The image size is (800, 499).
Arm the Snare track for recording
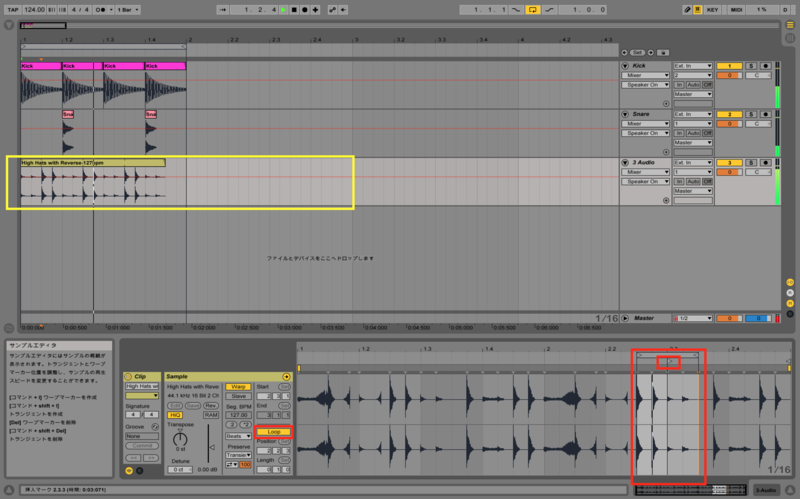[765, 114]
